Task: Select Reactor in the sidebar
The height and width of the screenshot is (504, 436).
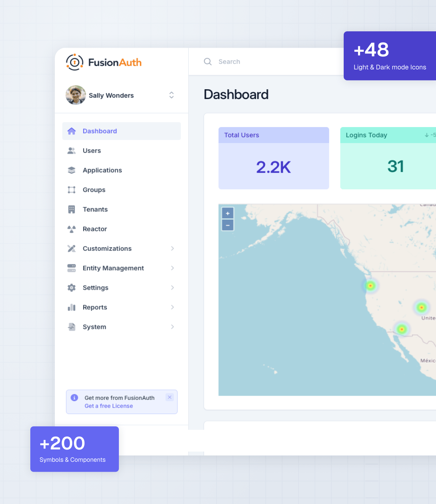Action: 122,229
